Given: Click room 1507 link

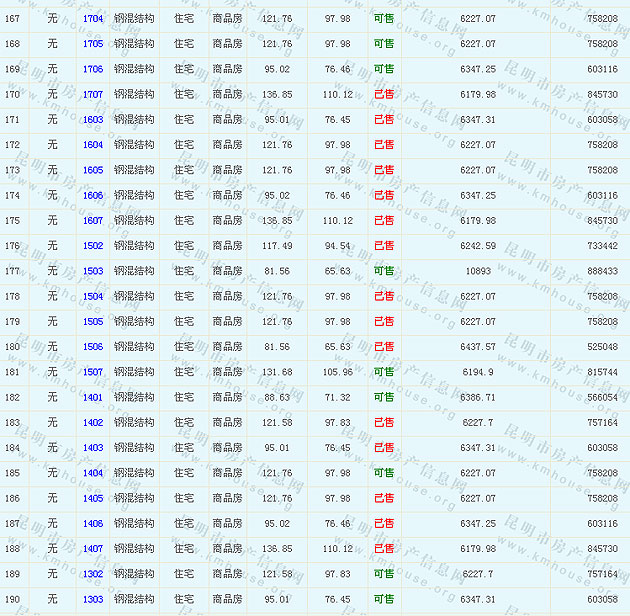Looking at the screenshot, I should pos(93,372).
